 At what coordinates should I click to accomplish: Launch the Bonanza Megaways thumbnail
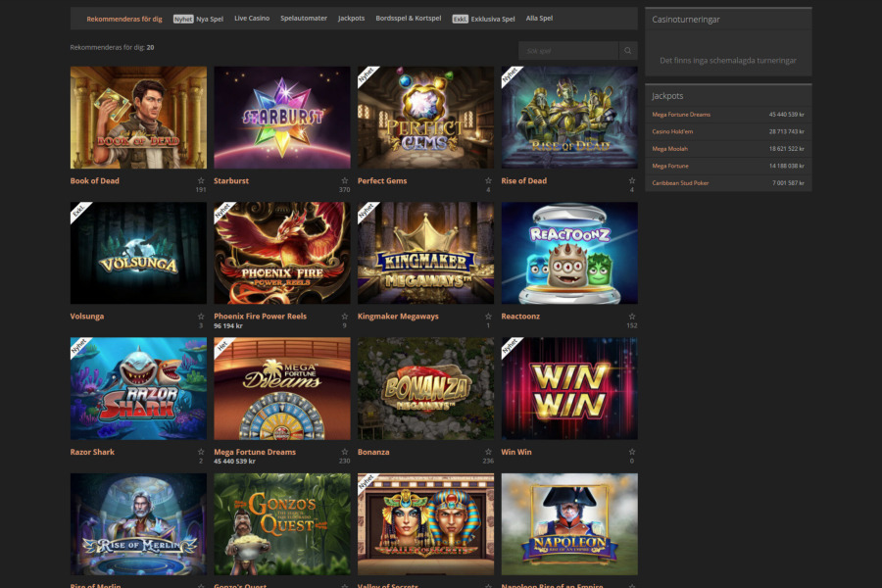coord(426,389)
